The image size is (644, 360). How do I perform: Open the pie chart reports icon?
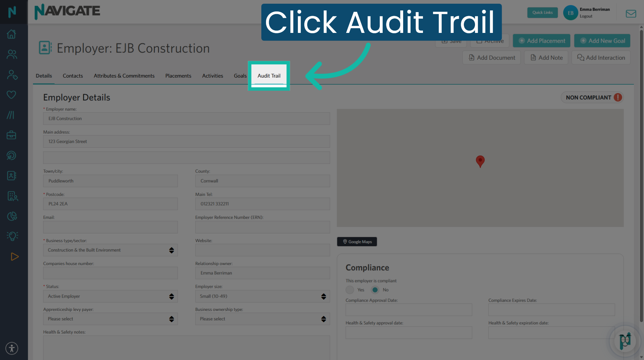(x=12, y=216)
